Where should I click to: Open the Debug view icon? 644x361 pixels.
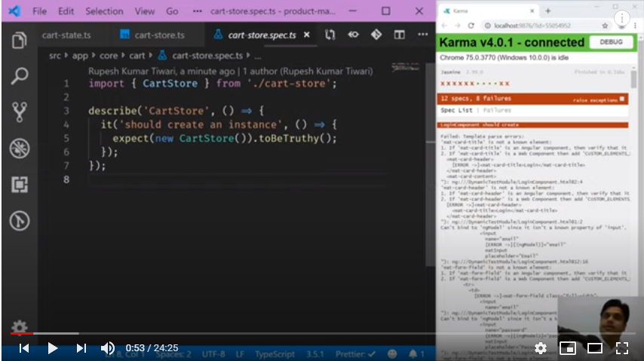coord(20,148)
